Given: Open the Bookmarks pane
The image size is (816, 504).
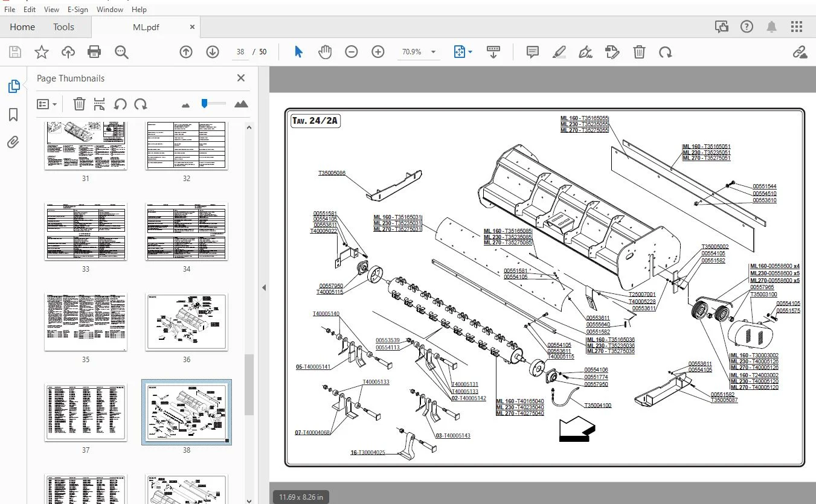Looking at the screenshot, I should [13, 115].
